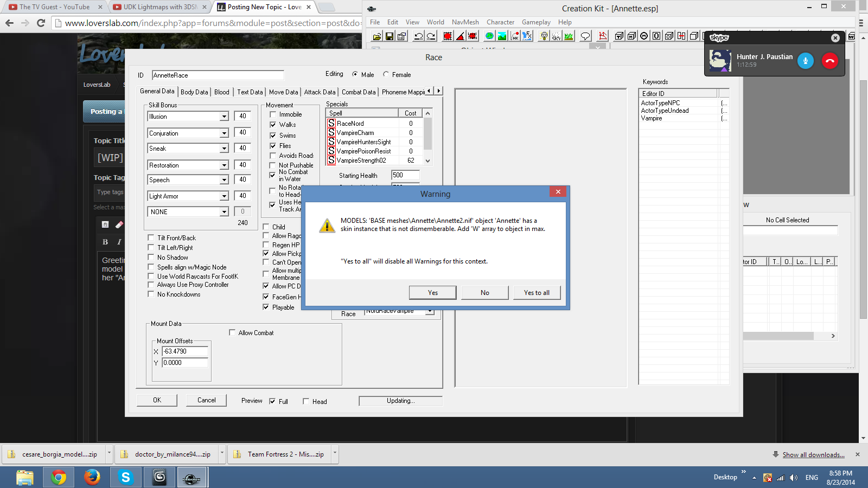Screen dimensions: 868x488
Task: Toggle the Head preview checkbox
Action: click(306, 401)
